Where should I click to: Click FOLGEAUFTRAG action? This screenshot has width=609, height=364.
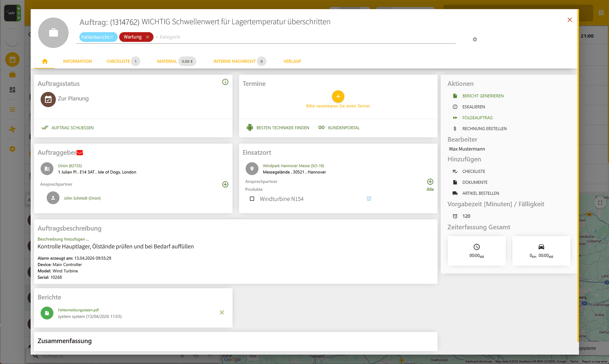472,118
